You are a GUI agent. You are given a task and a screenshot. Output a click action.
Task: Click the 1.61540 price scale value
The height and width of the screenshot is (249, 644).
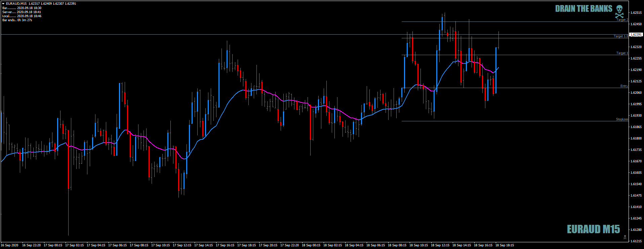click(x=636, y=184)
